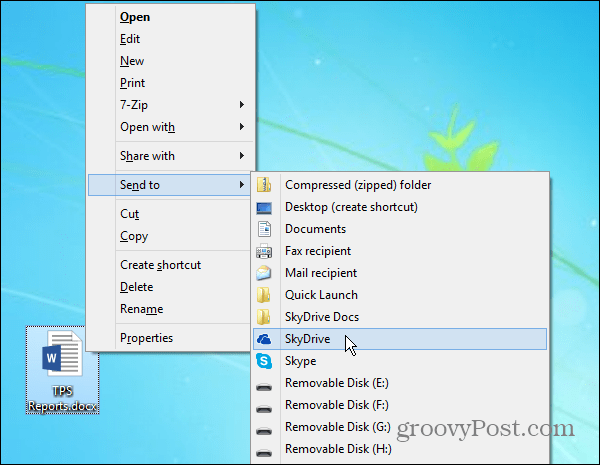This screenshot has height=465, width=600.
Task: Send file to Skype
Action: pyautogui.click(x=400, y=361)
